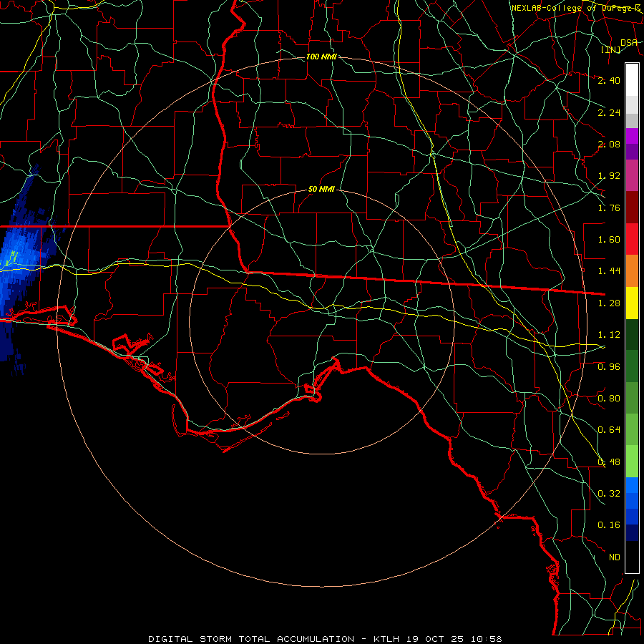Click the DSA product label

pyautogui.click(x=629, y=43)
